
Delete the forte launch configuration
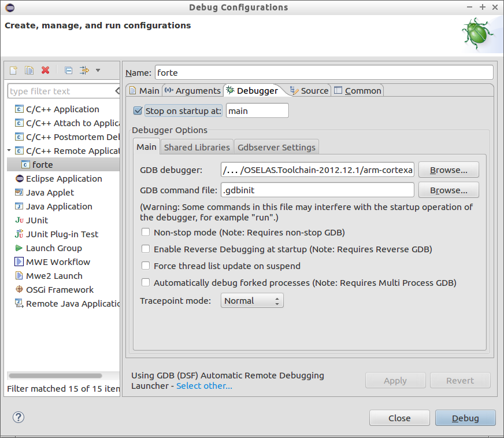pos(45,70)
